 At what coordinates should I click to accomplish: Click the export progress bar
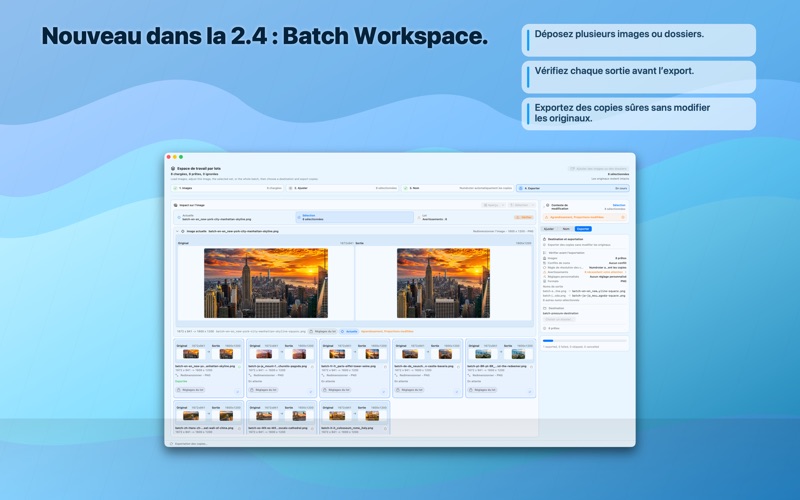(x=585, y=340)
